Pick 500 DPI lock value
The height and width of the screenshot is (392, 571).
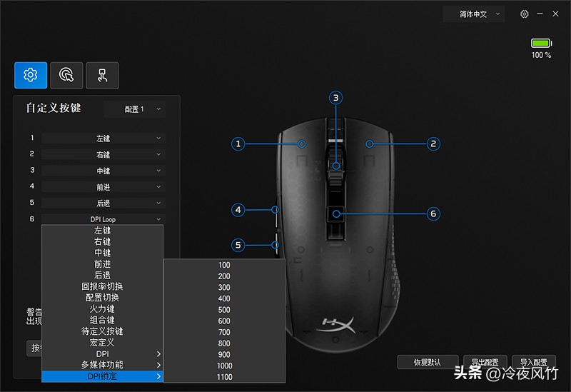[224, 310]
